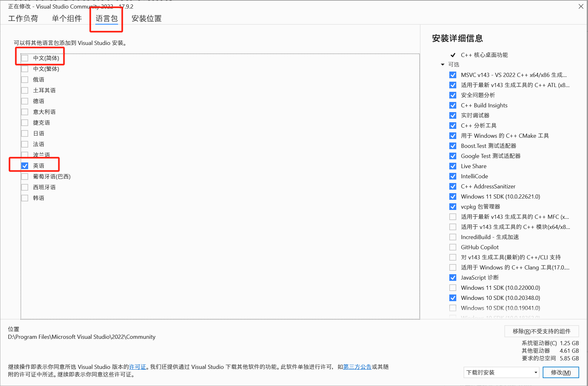Click the 修改(M) button
The height and width of the screenshot is (386, 588).
(561, 372)
